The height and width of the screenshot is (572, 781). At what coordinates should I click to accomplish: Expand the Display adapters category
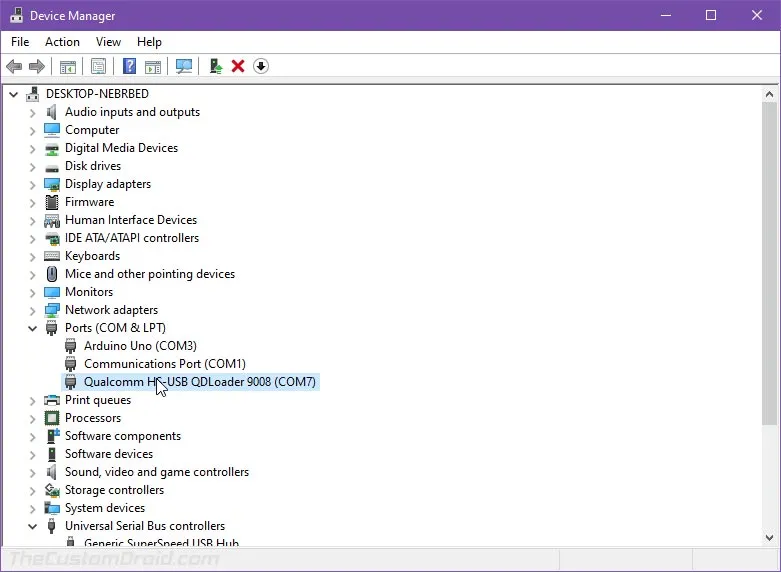(x=32, y=184)
